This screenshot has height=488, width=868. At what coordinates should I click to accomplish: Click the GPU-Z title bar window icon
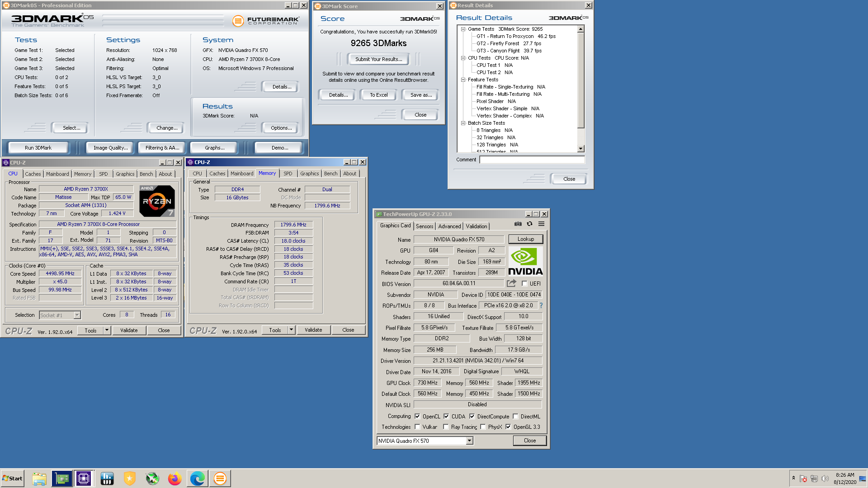click(x=379, y=214)
